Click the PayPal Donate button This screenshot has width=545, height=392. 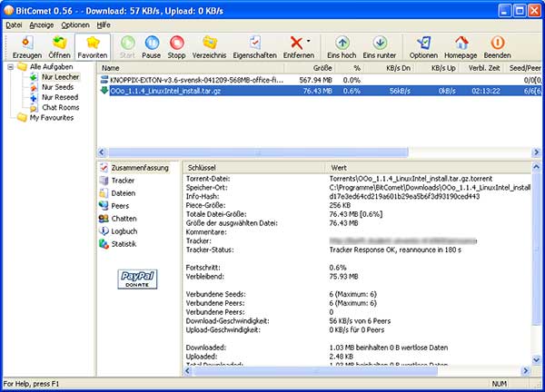coord(137,279)
